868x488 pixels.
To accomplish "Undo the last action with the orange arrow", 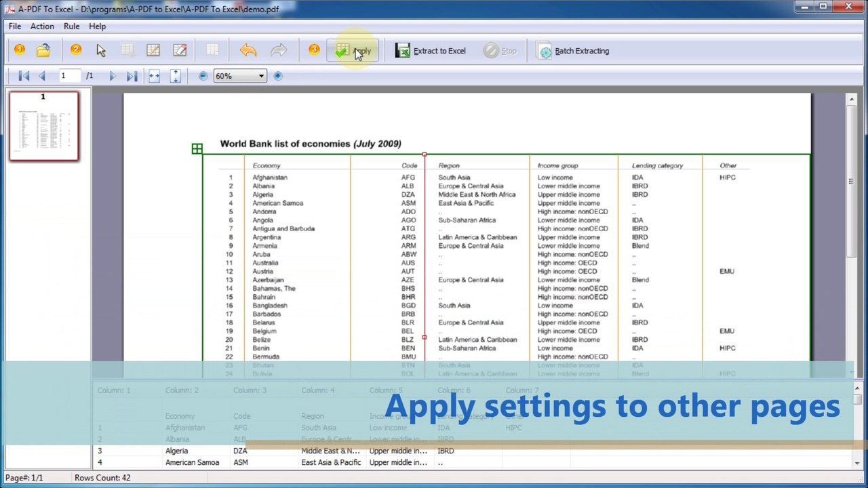I will tap(248, 50).
